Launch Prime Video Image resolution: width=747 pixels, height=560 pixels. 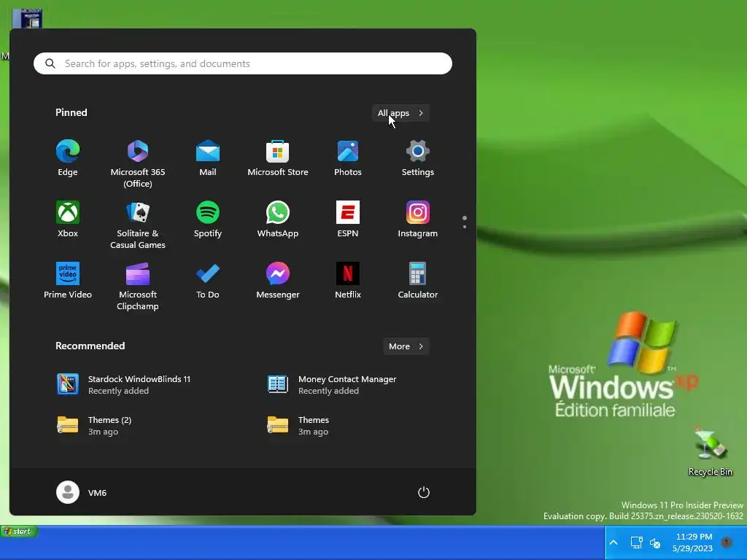pos(68,281)
